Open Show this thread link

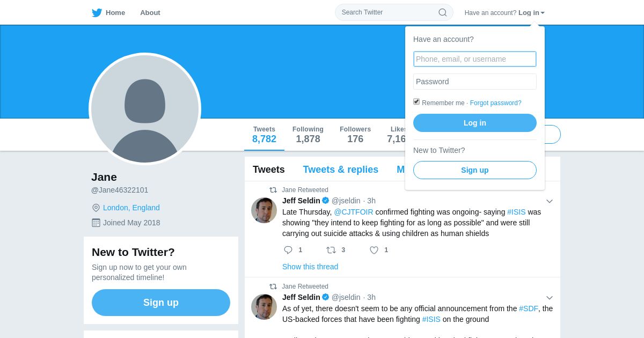(x=310, y=267)
